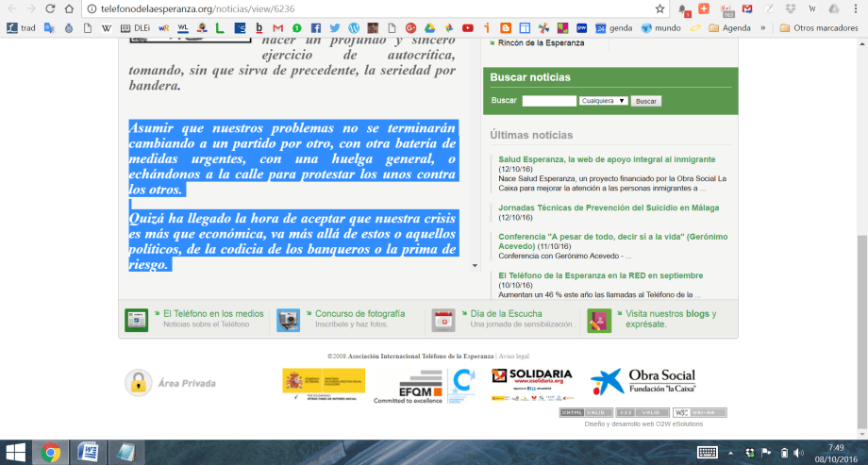Open the Agenda bookmarks folder

coord(729,27)
